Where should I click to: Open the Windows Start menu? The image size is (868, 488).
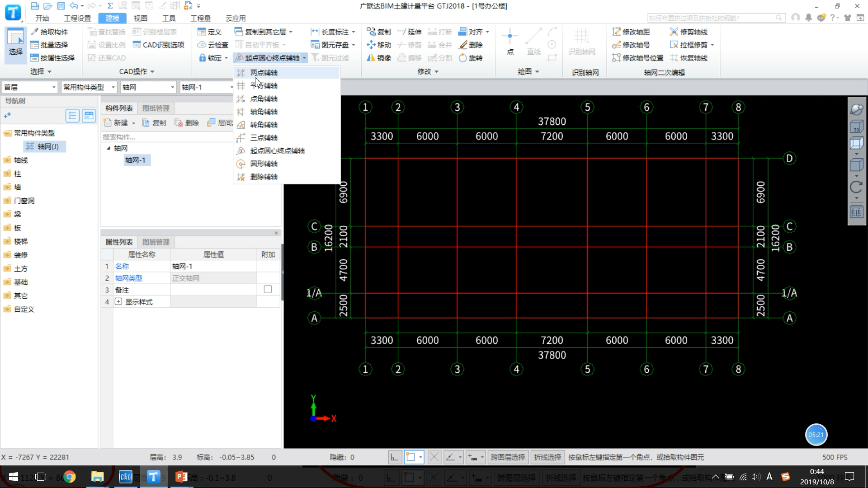click(x=13, y=477)
